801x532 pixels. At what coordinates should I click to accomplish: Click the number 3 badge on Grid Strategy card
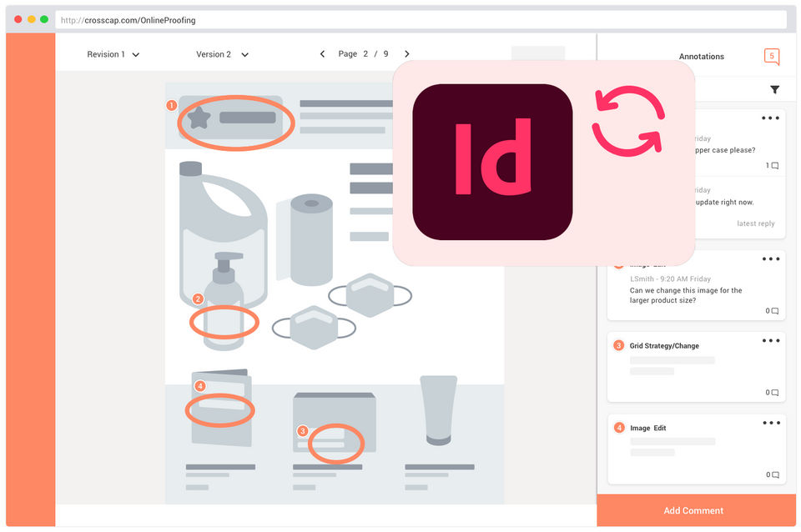click(618, 346)
